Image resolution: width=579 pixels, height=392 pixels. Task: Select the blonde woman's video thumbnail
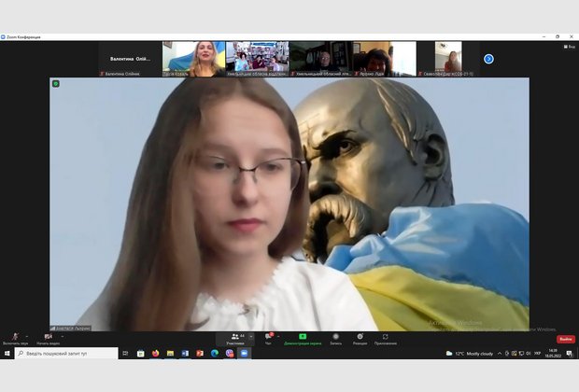(x=193, y=58)
